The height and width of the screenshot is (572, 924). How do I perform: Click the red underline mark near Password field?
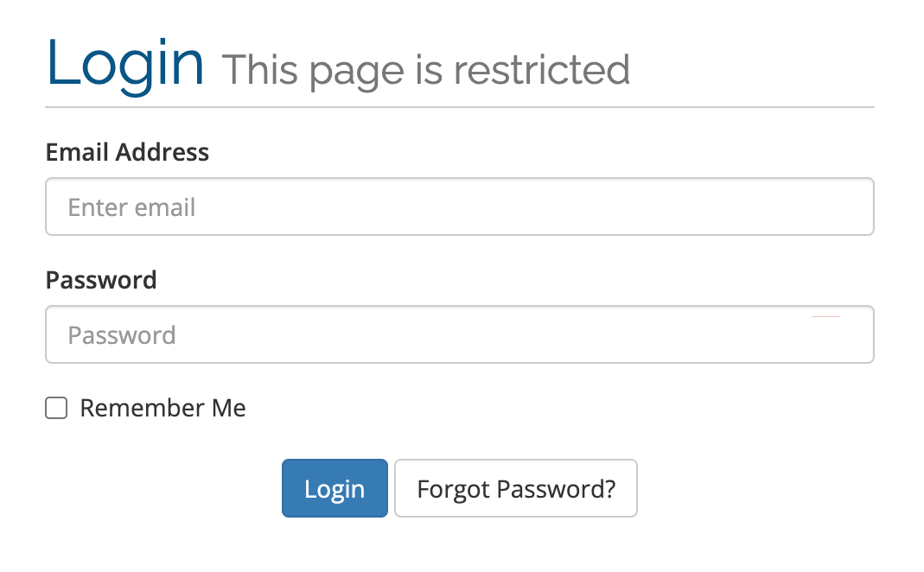[825, 316]
